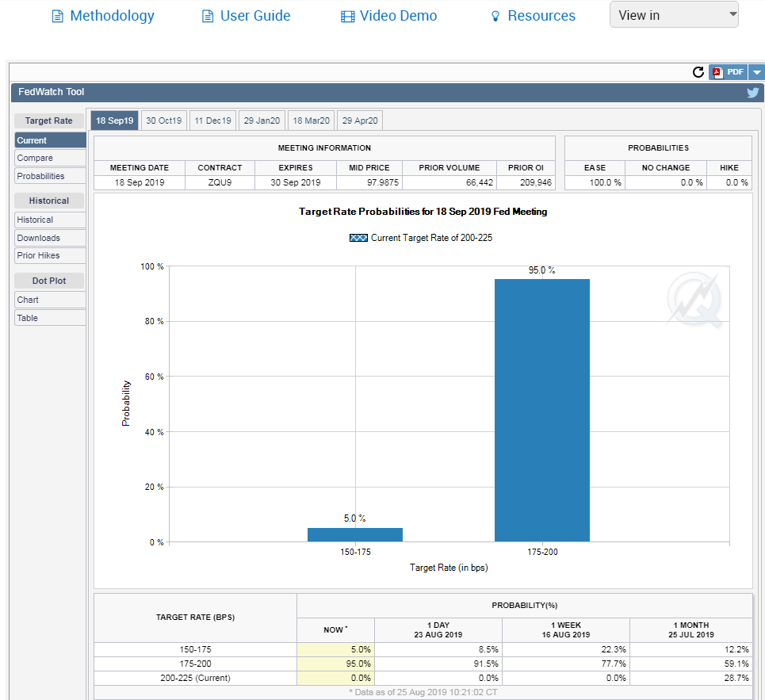Click the Video Demo film icon

[348, 17]
